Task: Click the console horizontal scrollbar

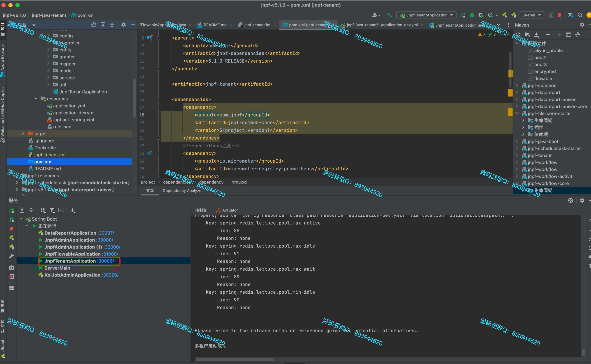Action: (x=235, y=360)
